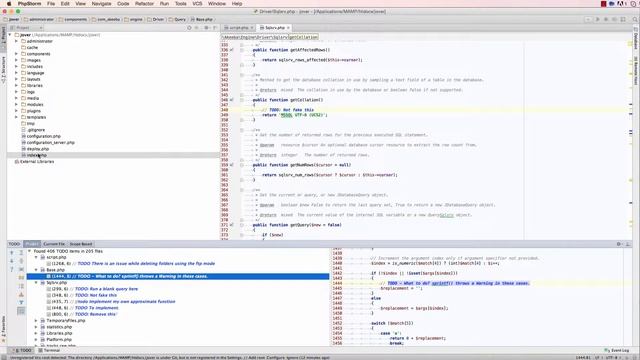The image size is (640, 360).
Task: Open Favorites tool window on left edge
Action: [3, 329]
